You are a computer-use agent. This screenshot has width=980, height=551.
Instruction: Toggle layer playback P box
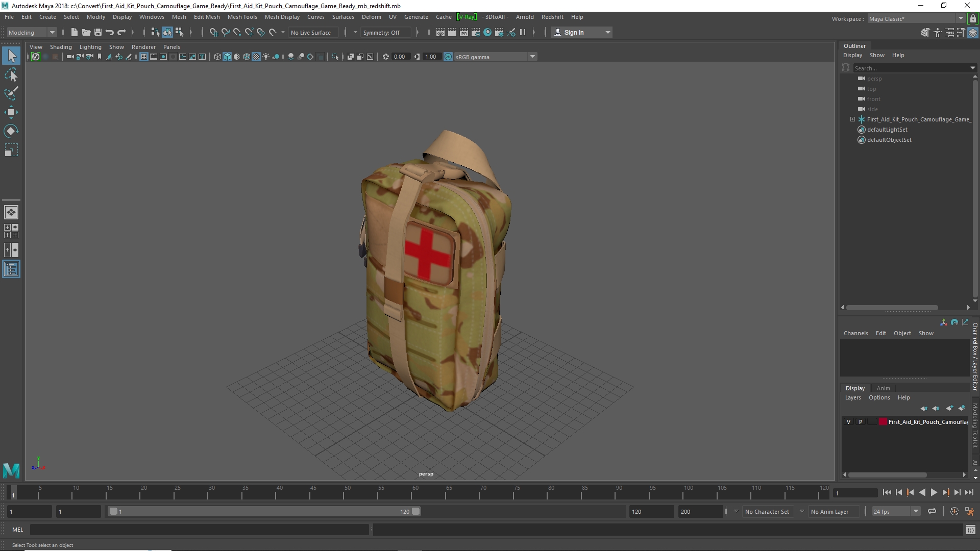click(861, 422)
